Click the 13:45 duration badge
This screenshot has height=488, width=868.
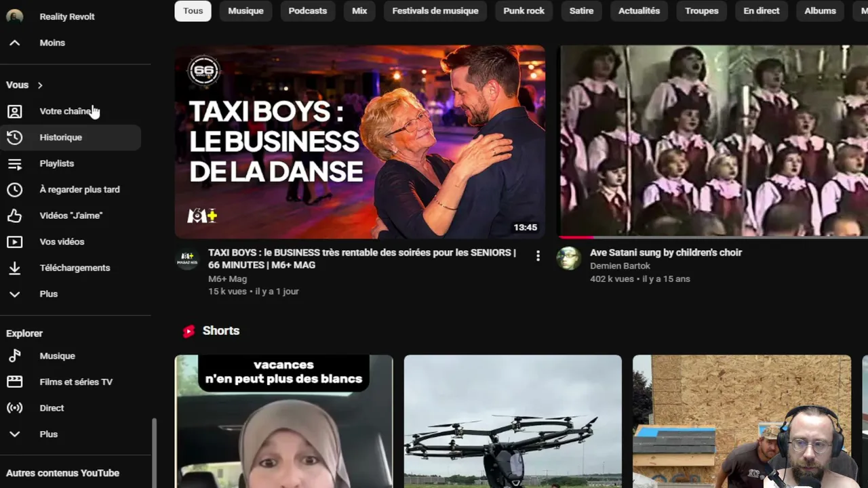click(526, 228)
